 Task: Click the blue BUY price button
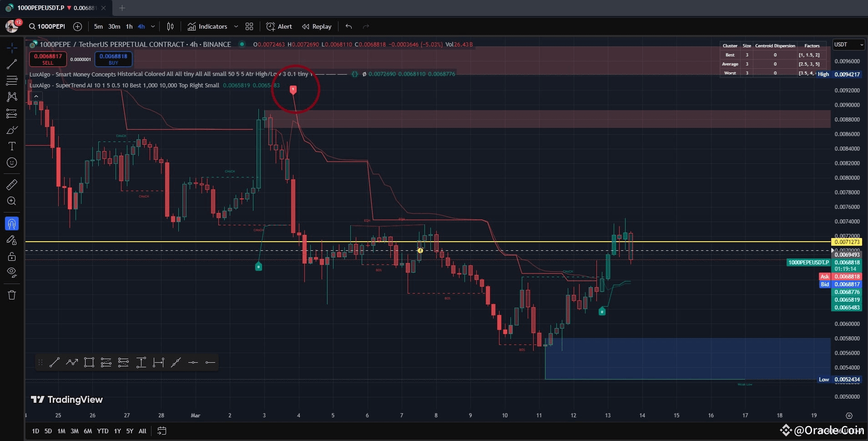113,59
